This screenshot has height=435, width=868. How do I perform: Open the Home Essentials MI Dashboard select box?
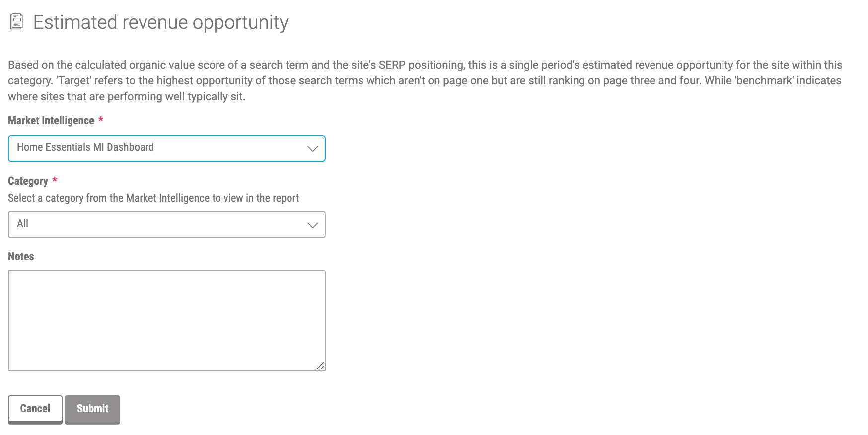[167, 148]
